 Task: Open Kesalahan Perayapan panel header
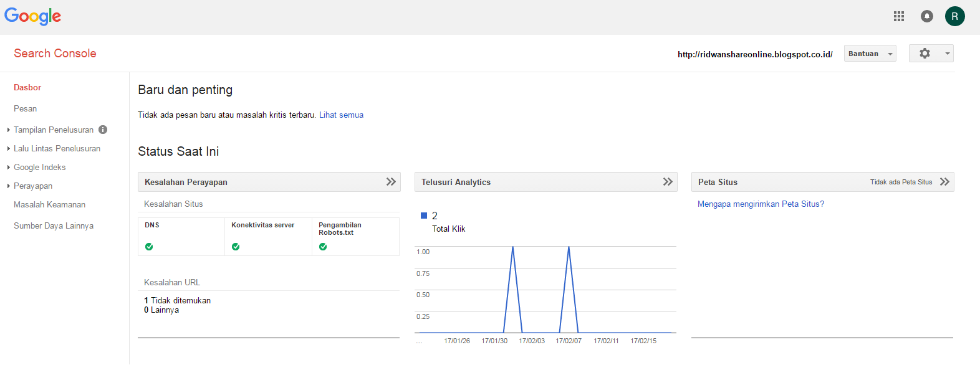(269, 182)
